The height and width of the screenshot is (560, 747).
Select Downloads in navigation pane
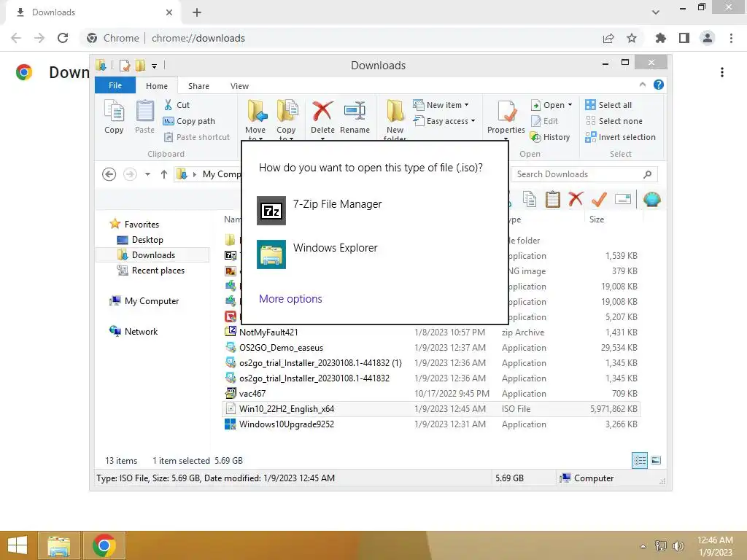(x=152, y=254)
